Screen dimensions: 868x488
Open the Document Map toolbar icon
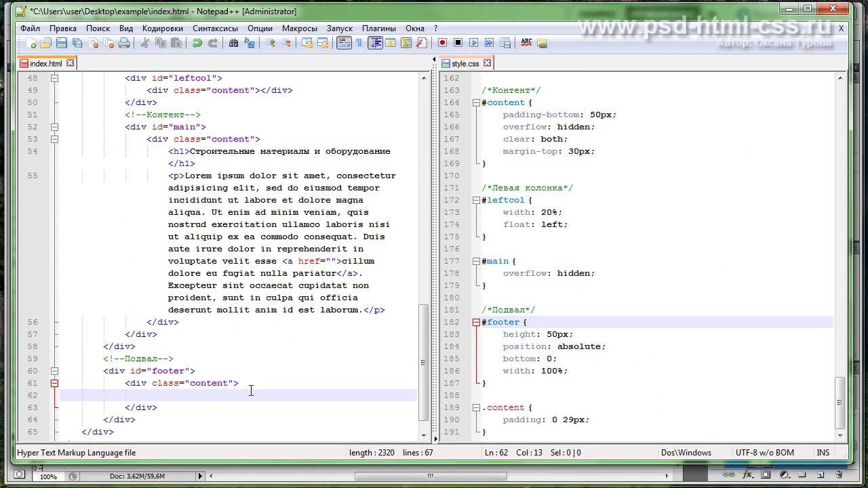point(406,43)
